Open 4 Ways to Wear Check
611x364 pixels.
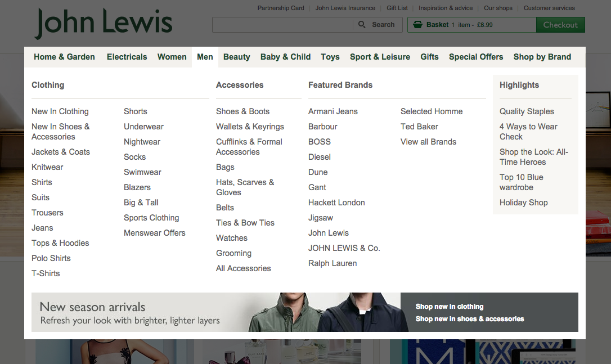tap(528, 132)
